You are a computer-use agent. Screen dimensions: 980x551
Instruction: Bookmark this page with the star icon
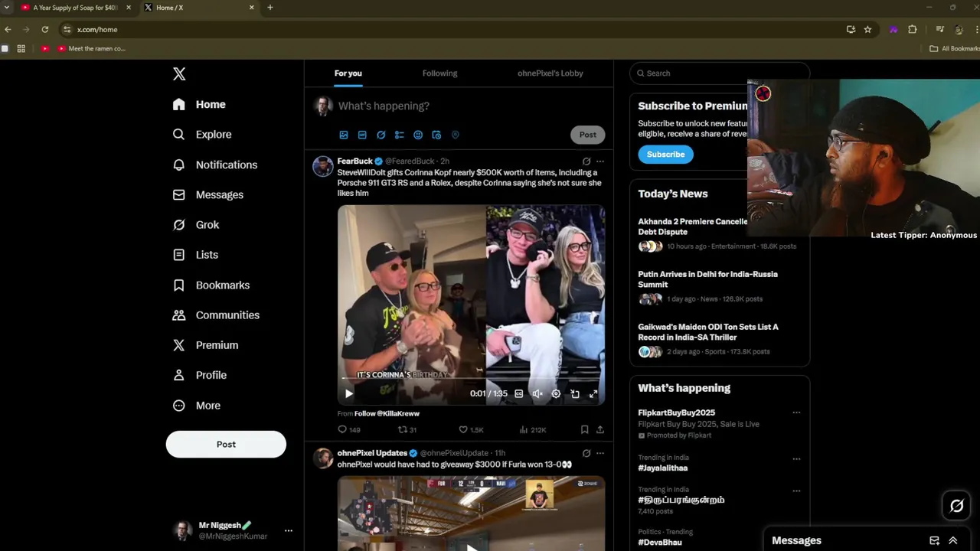[x=867, y=30]
